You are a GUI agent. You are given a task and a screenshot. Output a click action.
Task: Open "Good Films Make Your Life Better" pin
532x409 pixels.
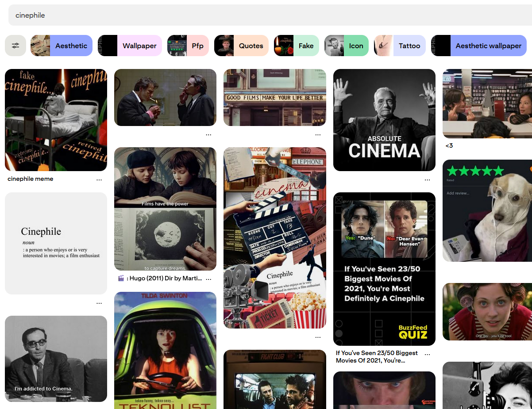pos(275,97)
